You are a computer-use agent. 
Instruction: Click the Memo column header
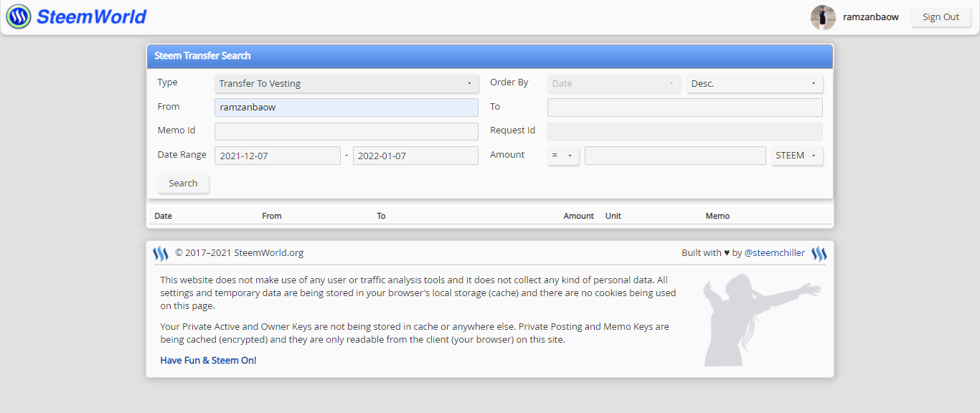[717, 216]
